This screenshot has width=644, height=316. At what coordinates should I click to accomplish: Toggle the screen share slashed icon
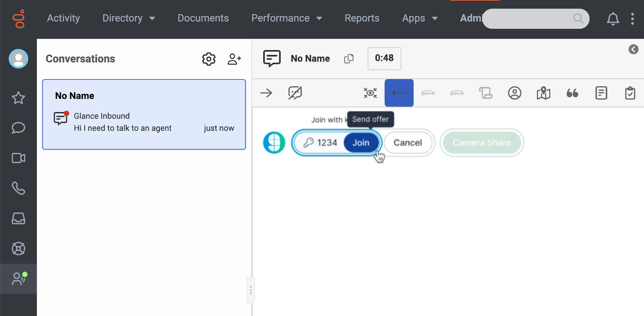pos(295,93)
